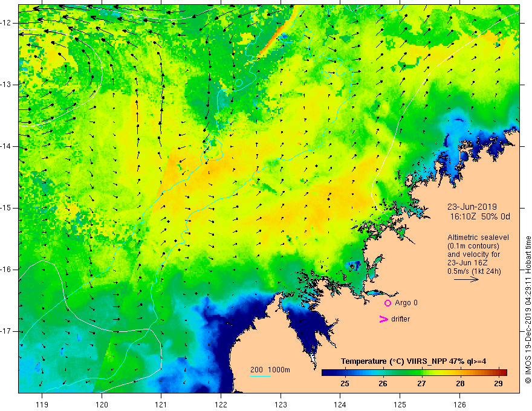Click longitude label 126 on the axis
The width and height of the screenshot is (532, 411).
[459, 404]
